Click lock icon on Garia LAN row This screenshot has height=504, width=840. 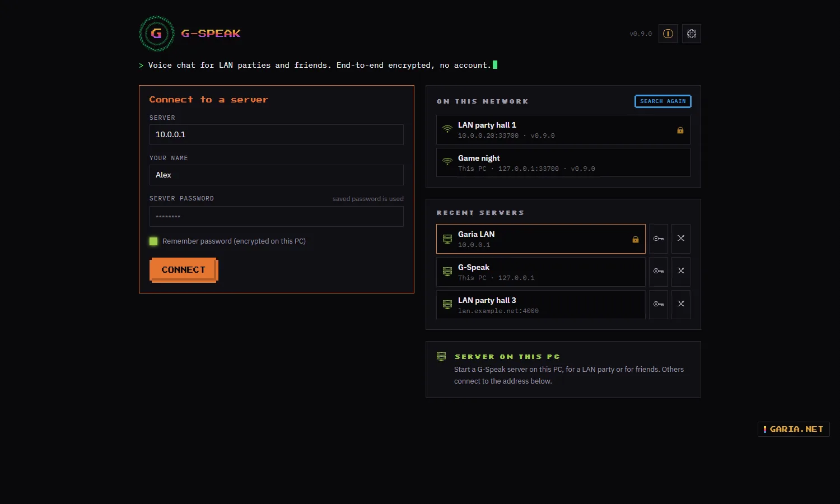point(636,240)
